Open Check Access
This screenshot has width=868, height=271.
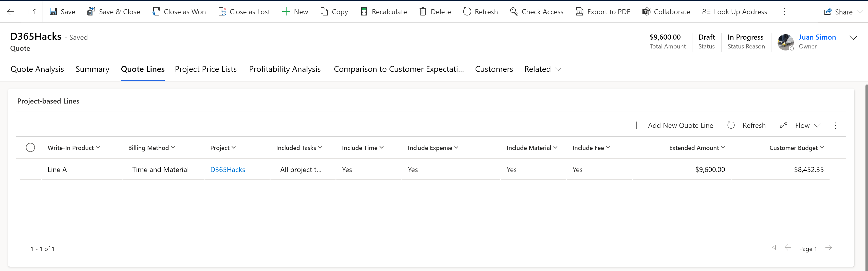[536, 12]
